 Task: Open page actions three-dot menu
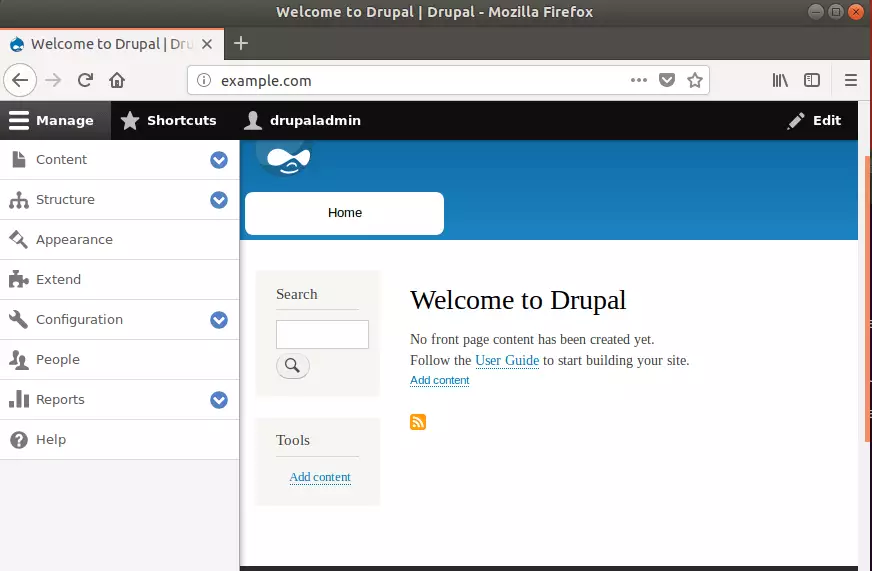pos(638,81)
